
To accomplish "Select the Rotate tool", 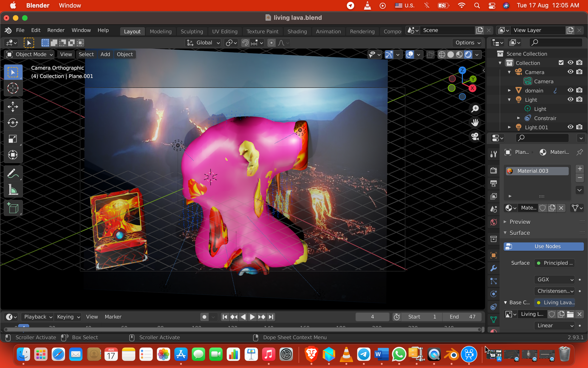I will [13, 123].
